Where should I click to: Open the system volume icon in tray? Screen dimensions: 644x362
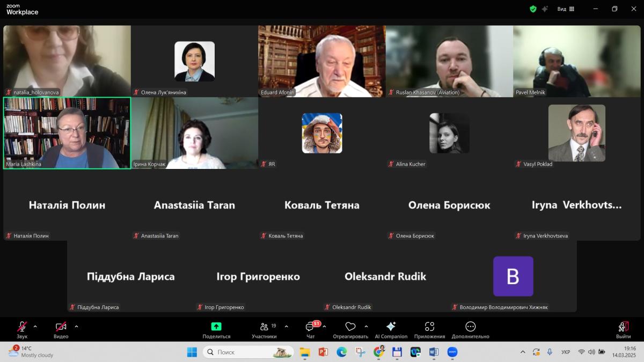(x=591, y=352)
